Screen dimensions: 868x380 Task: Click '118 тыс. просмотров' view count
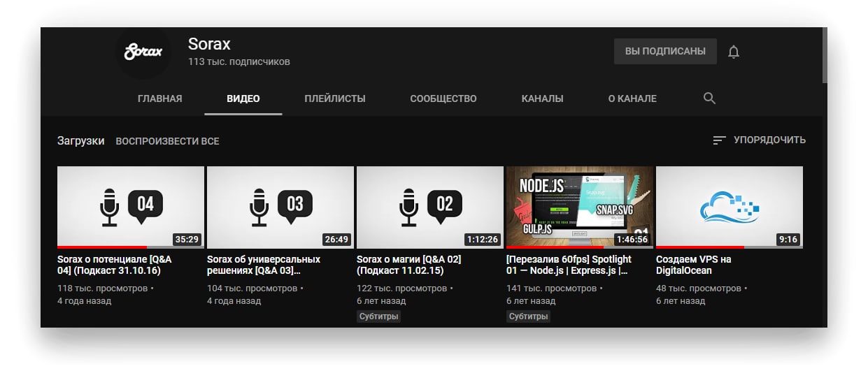[x=103, y=288]
